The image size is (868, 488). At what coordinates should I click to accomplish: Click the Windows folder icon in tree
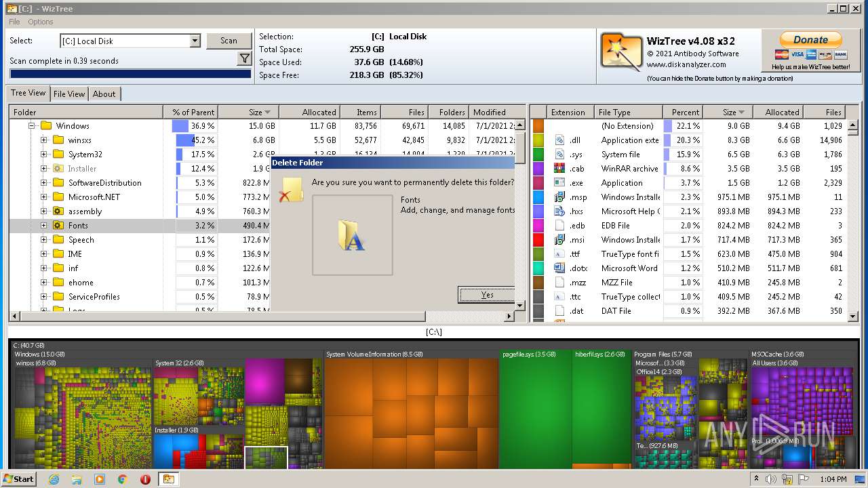click(46, 125)
